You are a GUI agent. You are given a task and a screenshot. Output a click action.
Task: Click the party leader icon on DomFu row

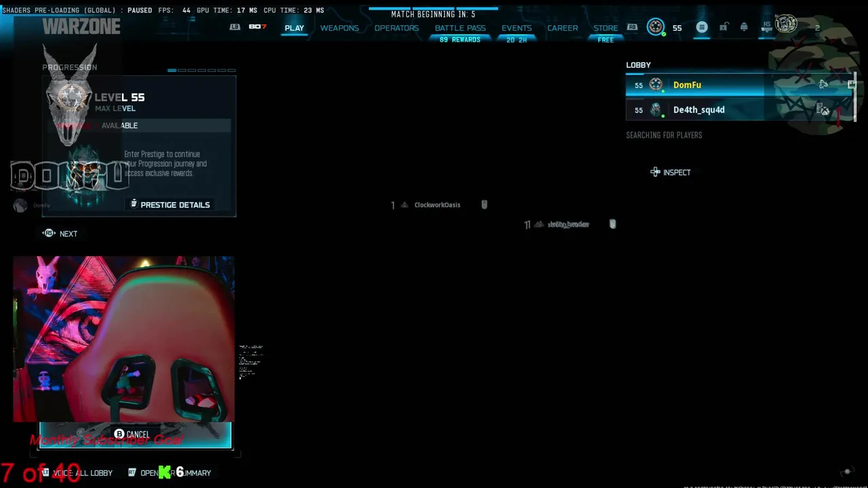pos(852,85)
